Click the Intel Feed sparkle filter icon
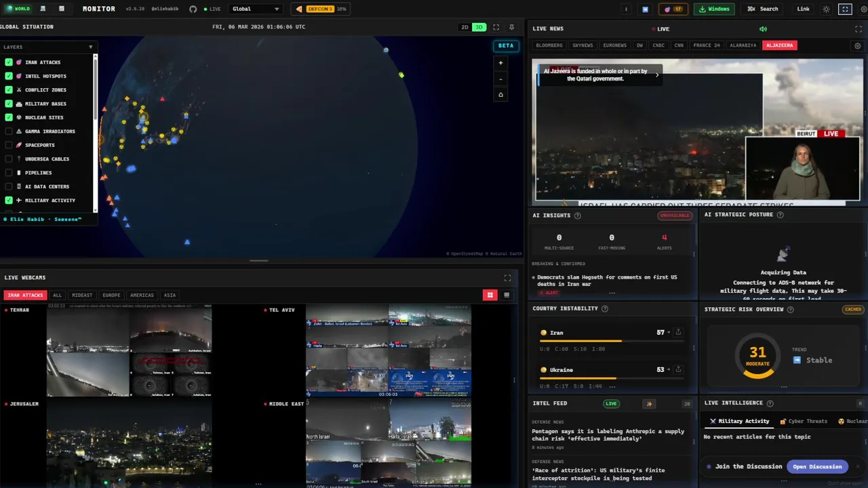 (649, 403)
